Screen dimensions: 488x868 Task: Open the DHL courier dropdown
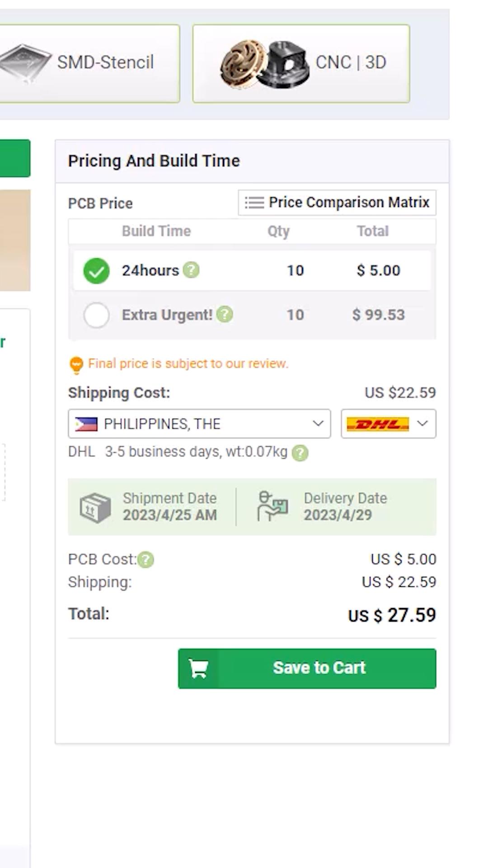(x=388, y=424)
